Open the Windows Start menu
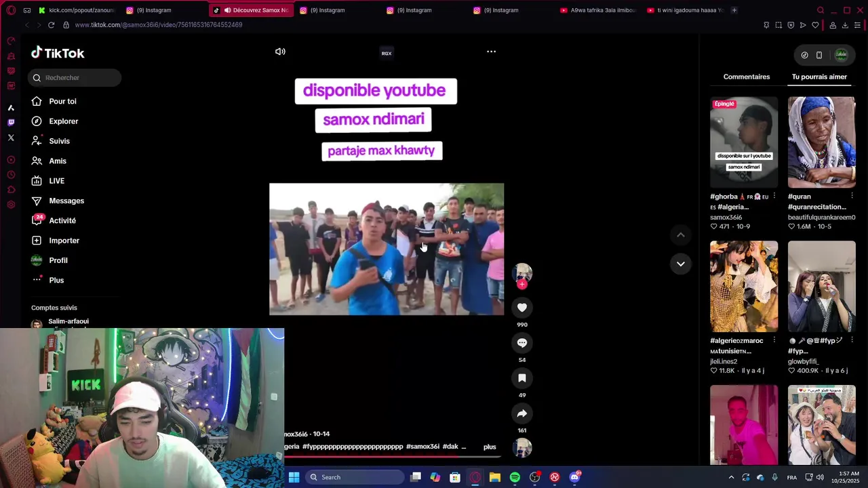Screen dimensions: 868x488 [294, 477]
